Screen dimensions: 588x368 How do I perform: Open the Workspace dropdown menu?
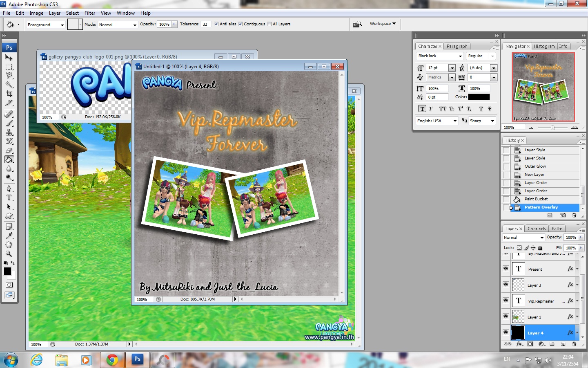click(383, 24)
